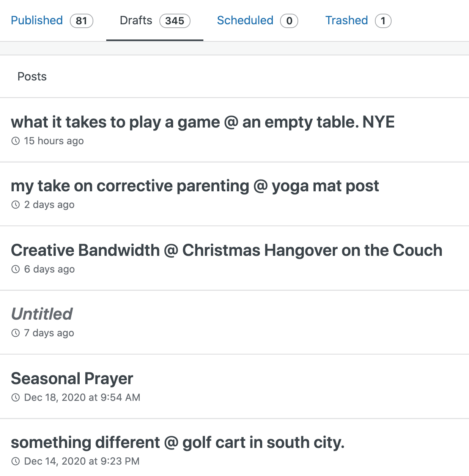
Task: Open the Creative Bandwidth draft post
Action: [227, 251]
